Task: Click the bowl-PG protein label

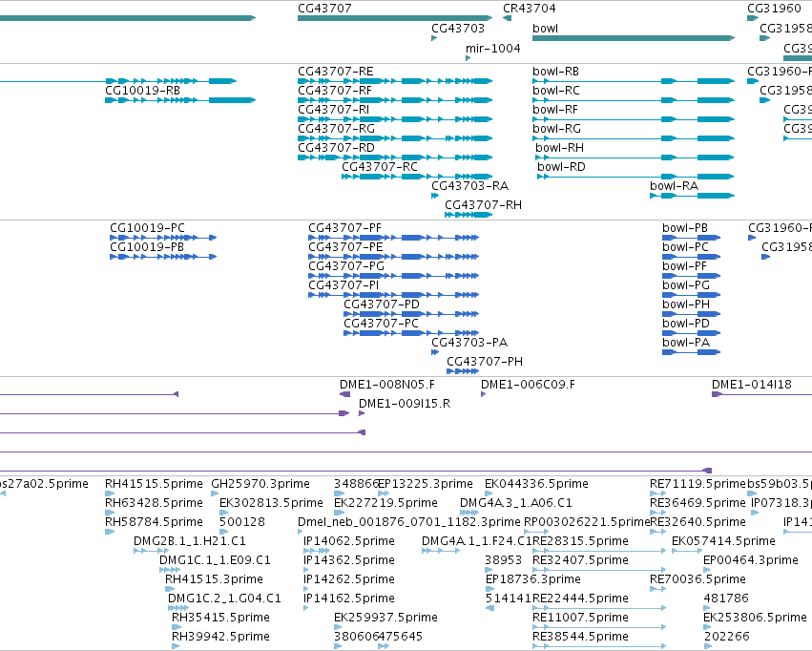Action: [686, 285]
